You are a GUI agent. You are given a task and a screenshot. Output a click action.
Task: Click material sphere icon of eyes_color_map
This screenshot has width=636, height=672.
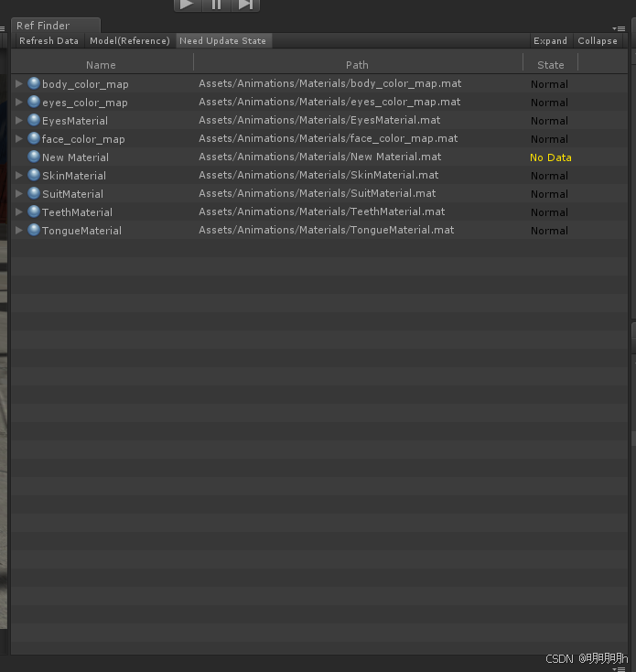34,102
